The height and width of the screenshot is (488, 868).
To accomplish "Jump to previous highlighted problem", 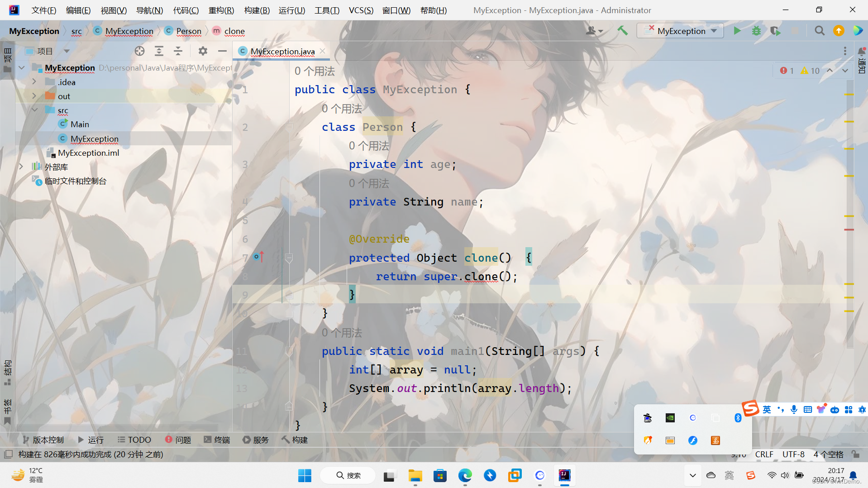I will tap(830, 71).
